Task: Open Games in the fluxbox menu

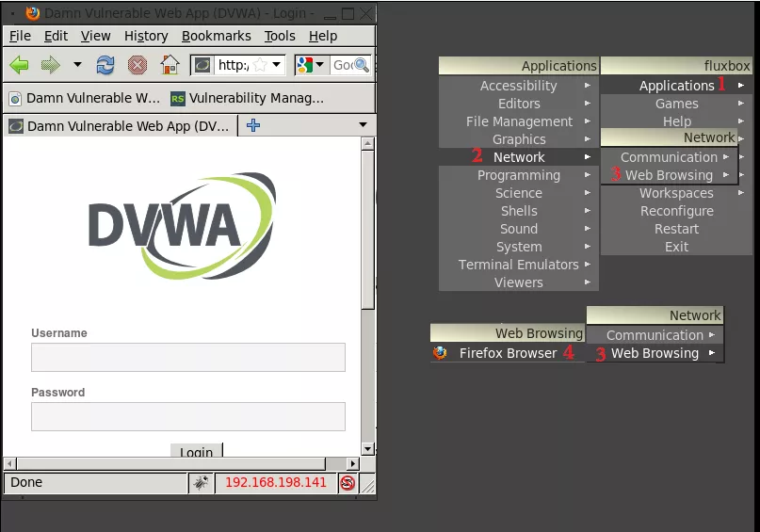Action: click(676, 104)
